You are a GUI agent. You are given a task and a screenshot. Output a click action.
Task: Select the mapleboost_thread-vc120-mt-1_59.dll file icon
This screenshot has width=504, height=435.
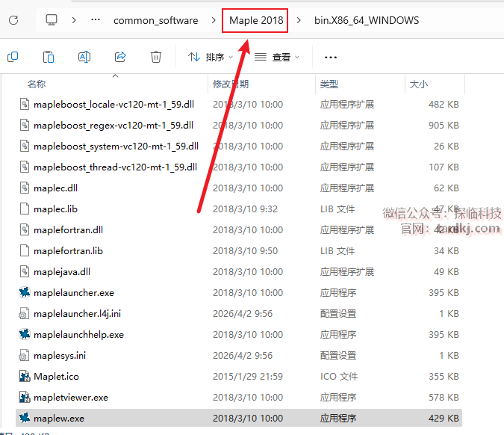pos(25,167)
